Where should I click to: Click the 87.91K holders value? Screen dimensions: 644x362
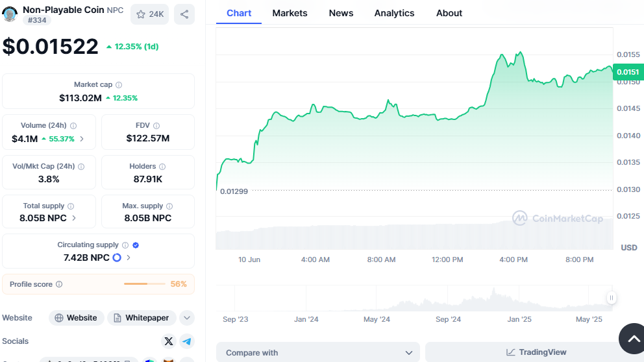148,179
